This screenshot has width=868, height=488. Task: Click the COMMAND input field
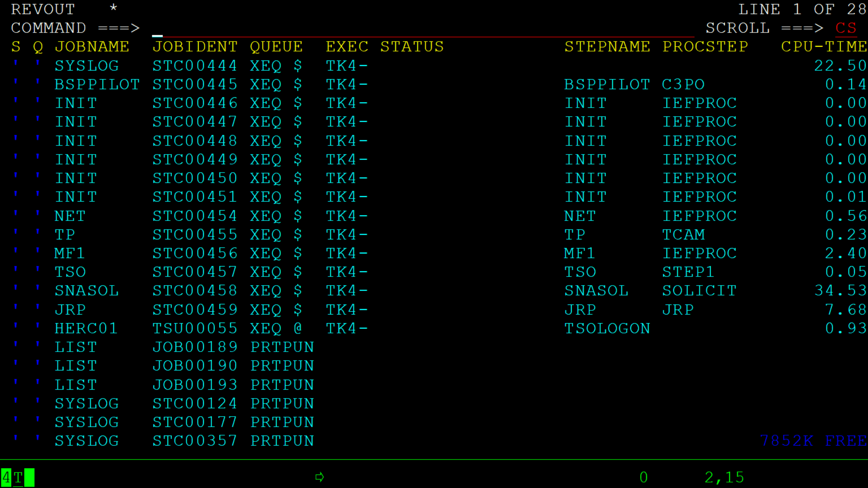click(423, 28)
